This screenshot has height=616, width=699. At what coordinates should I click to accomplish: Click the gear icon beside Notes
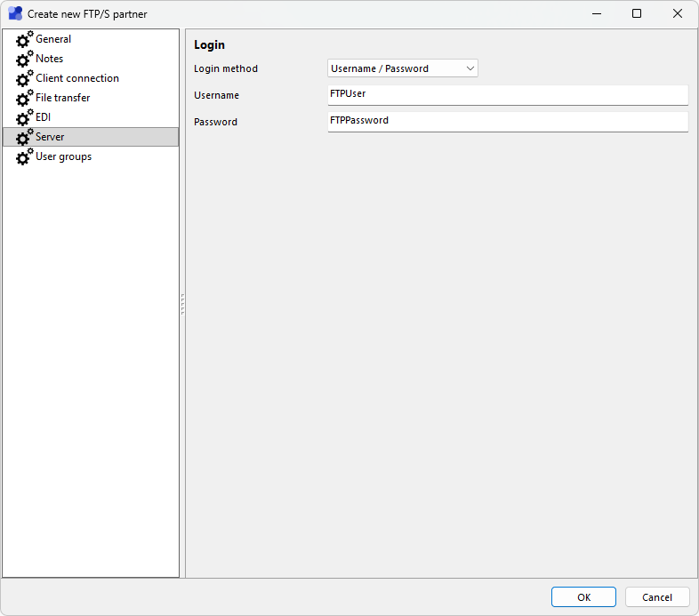pos(24,60)
